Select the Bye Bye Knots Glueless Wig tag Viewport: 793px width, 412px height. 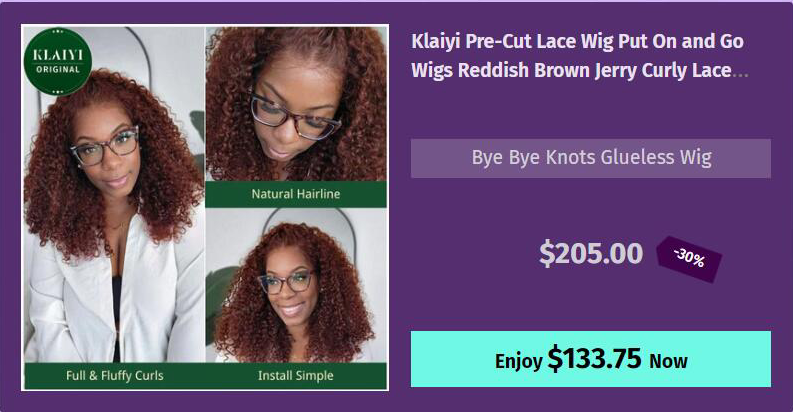tap(591, 158)
